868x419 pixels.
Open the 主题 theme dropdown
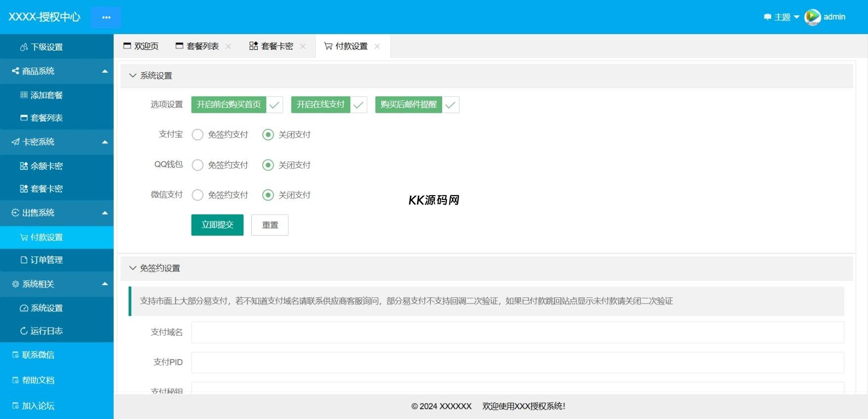coord(781,17)
